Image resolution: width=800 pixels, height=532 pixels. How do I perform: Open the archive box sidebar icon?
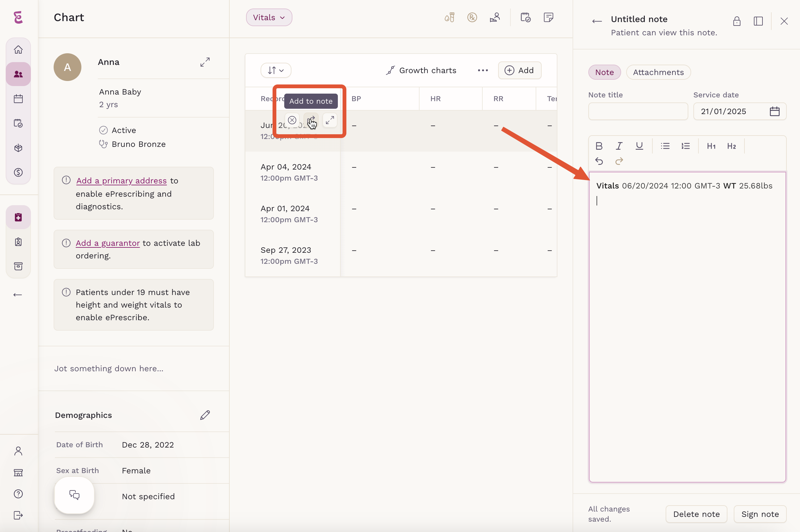(x=18, y=266)
